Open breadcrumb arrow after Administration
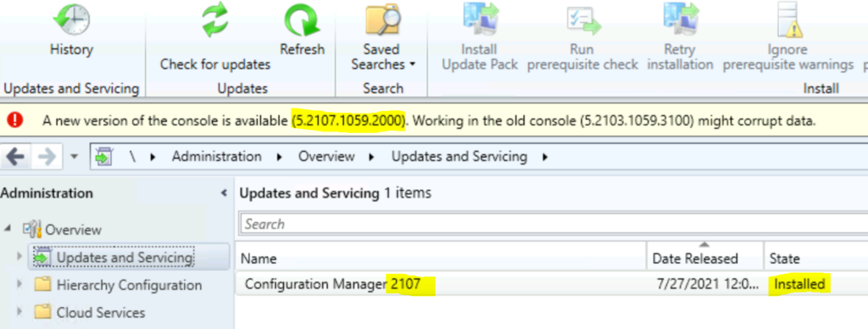Image resolution: width=868 pixels, height=329 pixels. tap(280, 158)
